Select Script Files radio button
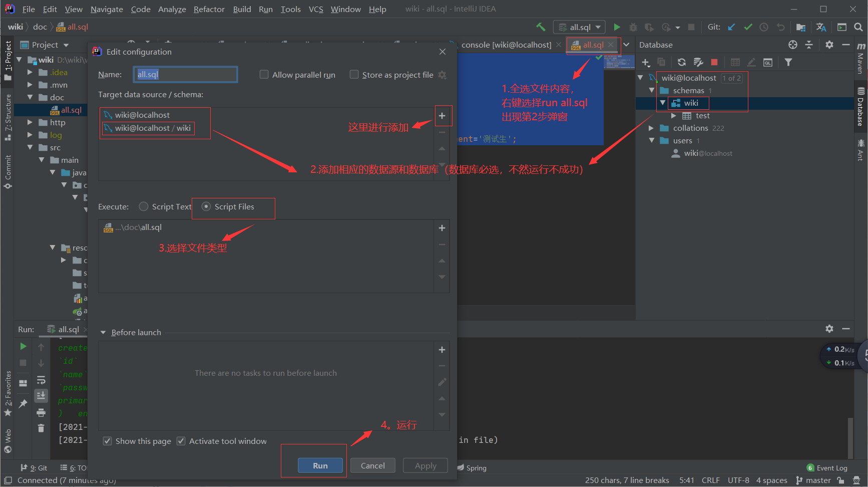The height and width of the screenshot is (487, 868). pyautogui.click(x=206, y=206)
